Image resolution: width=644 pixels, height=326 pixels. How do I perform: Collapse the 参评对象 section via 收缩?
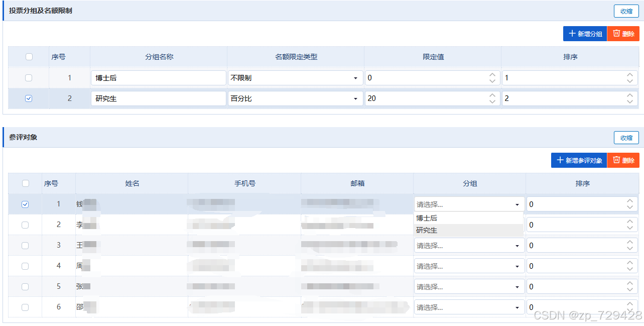[626, 138]
